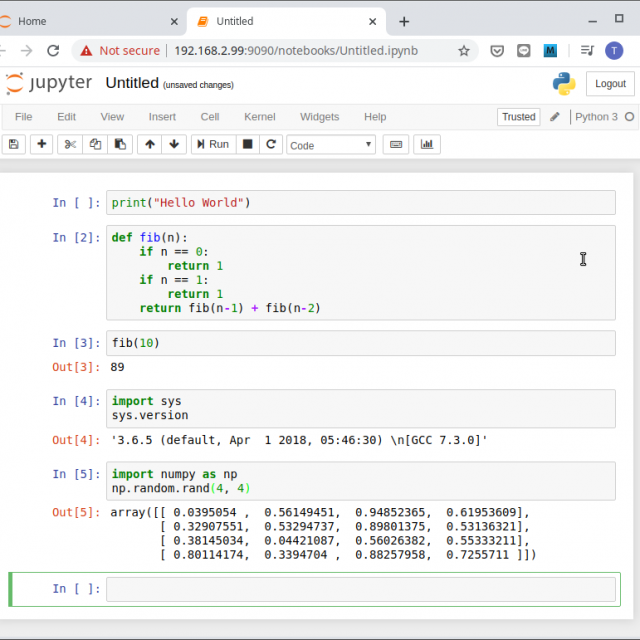640x640 pixels.
Task: Switch to the Home browser tab
Action: [32, 21]
